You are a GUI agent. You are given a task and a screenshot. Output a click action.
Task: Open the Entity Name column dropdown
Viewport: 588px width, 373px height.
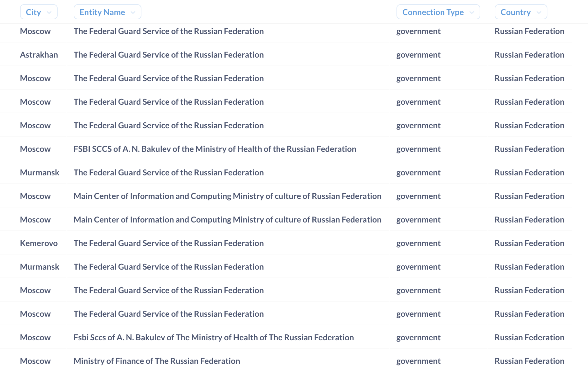(x=107, y=12)
